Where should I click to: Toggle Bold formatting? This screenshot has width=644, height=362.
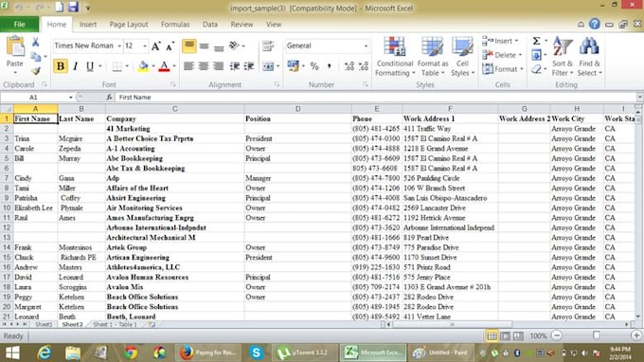click(x=61, y=66)
